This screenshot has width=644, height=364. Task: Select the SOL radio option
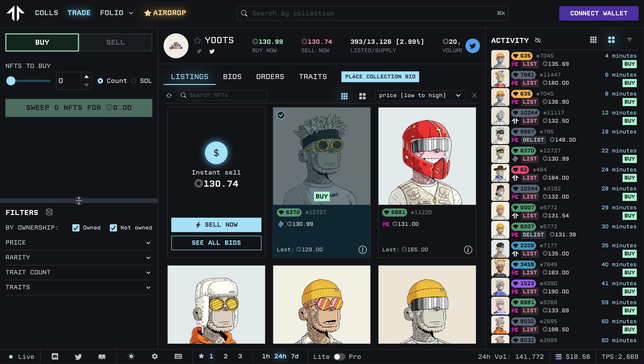pyautogui.click(x=134, y=81)
